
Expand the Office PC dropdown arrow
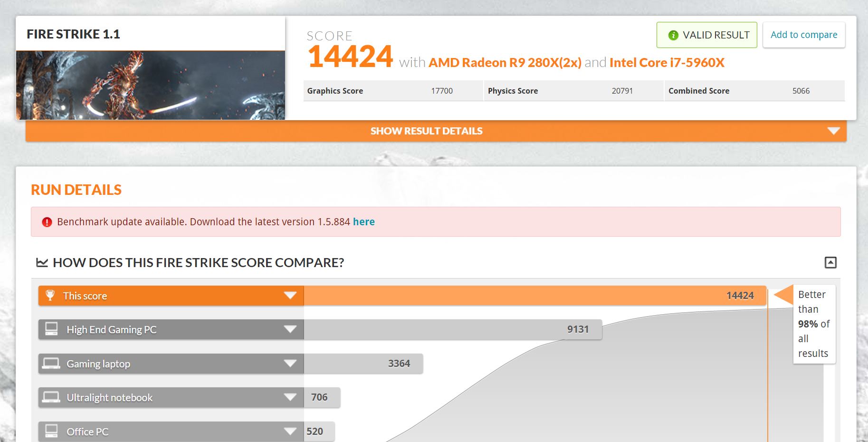click(x=290, y=432)
